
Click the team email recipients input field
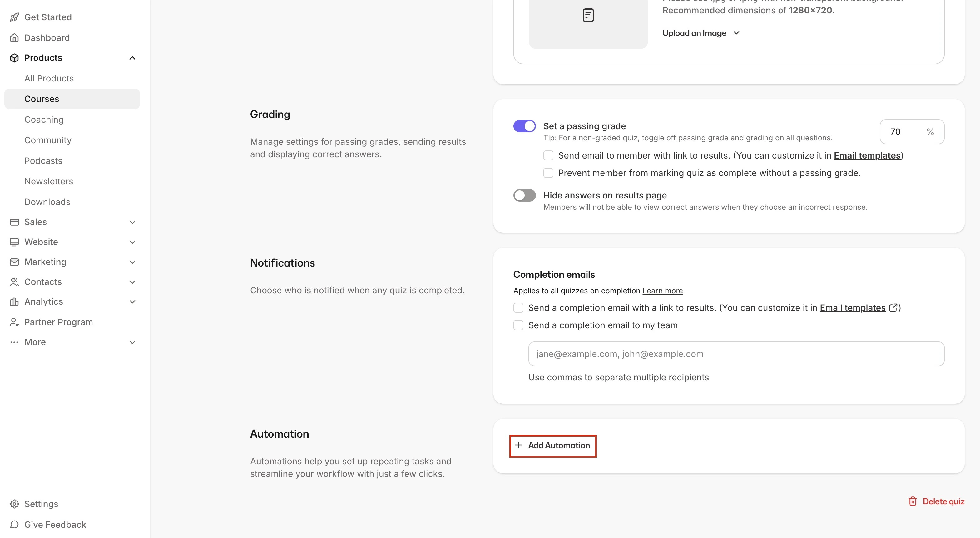pos(736,354)
